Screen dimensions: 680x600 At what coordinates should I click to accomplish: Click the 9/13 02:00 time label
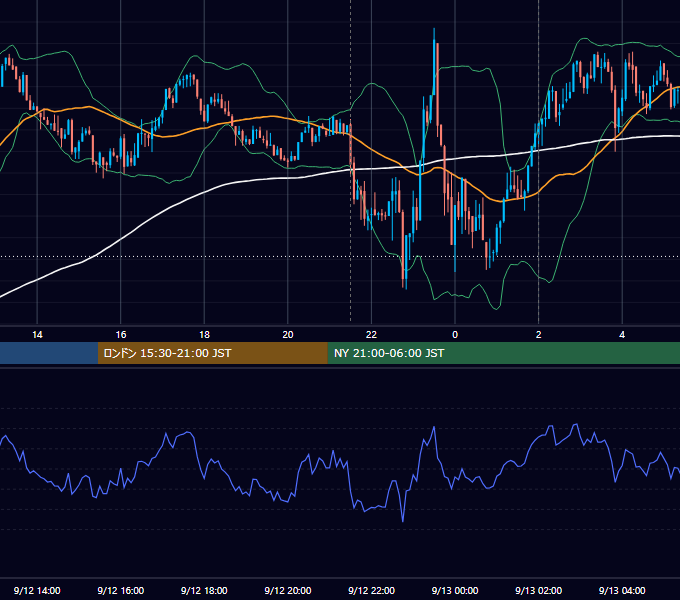click(x=539, y=590)
